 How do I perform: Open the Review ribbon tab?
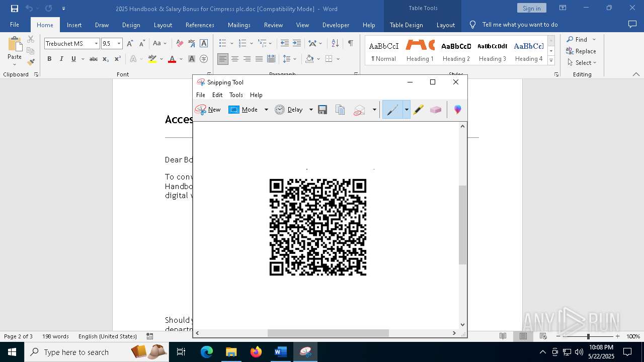273,25
